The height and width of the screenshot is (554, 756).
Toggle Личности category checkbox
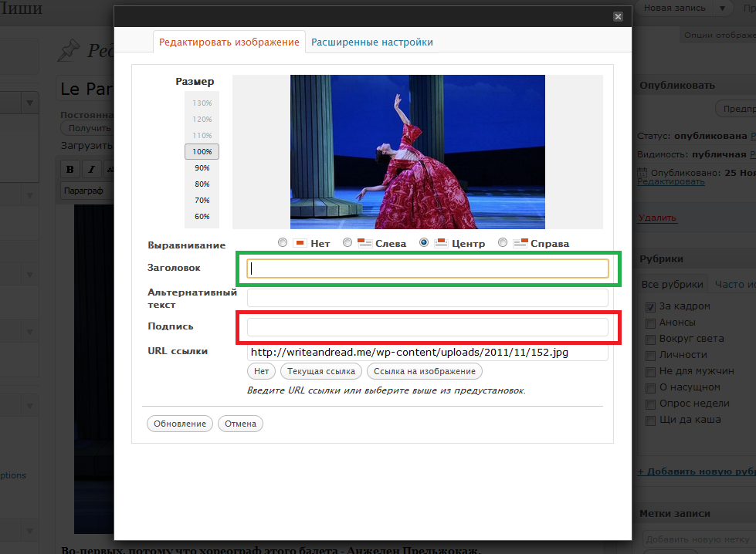tap(650, 356)
